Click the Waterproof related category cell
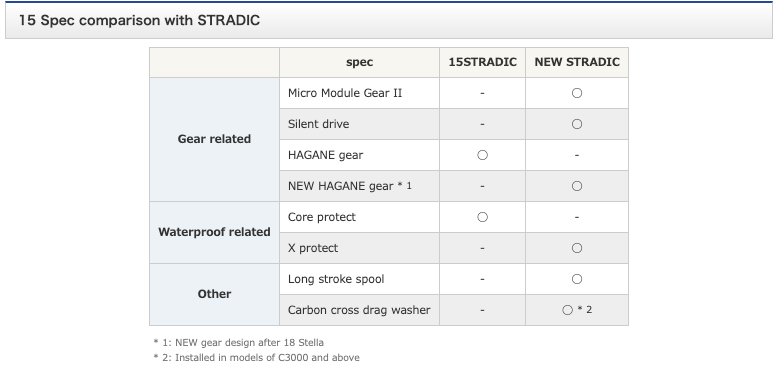This screenshot has height=375, width=774. pos(214,232)
